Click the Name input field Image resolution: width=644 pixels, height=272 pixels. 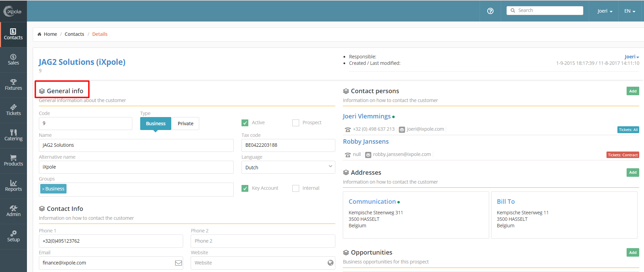point(136,145)
